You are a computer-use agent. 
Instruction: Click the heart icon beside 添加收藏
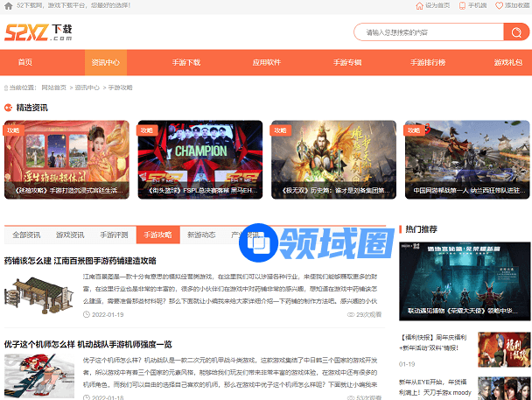(x=499, y=5)
